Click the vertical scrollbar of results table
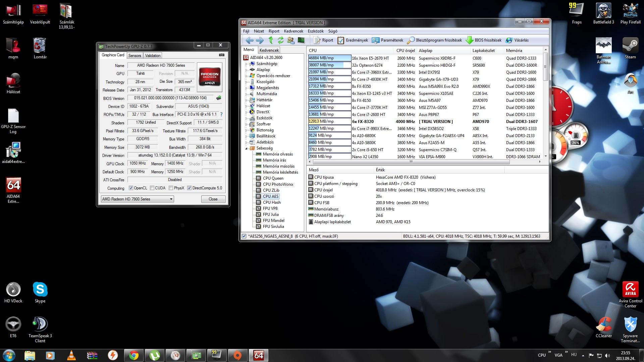This screenshot has width=644, height=362. tap(546, 67)
